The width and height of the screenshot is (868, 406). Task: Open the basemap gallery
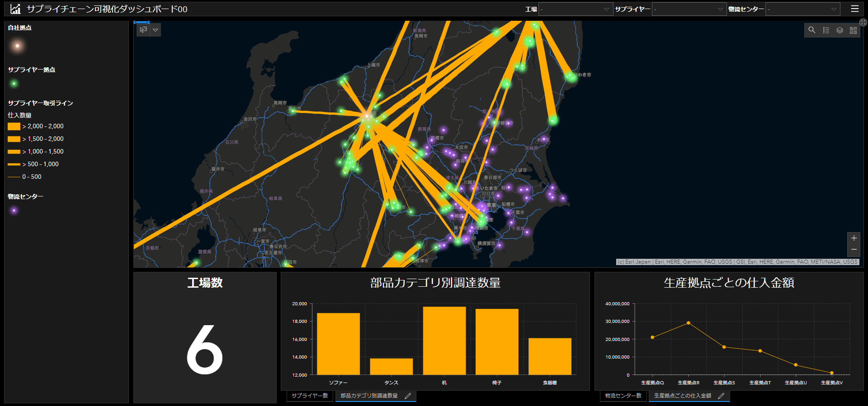point(853,30)
